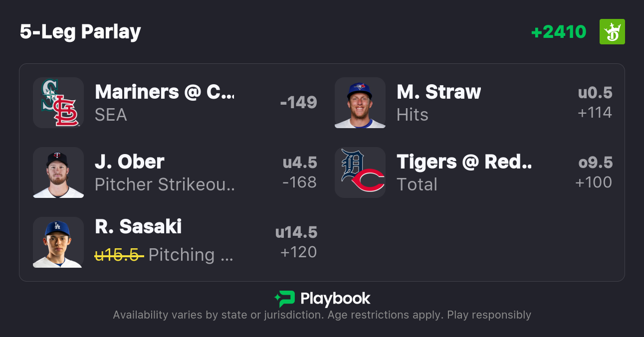
Task: Click the DraftKings sportsbook logo icon
Action: point(612,32)
